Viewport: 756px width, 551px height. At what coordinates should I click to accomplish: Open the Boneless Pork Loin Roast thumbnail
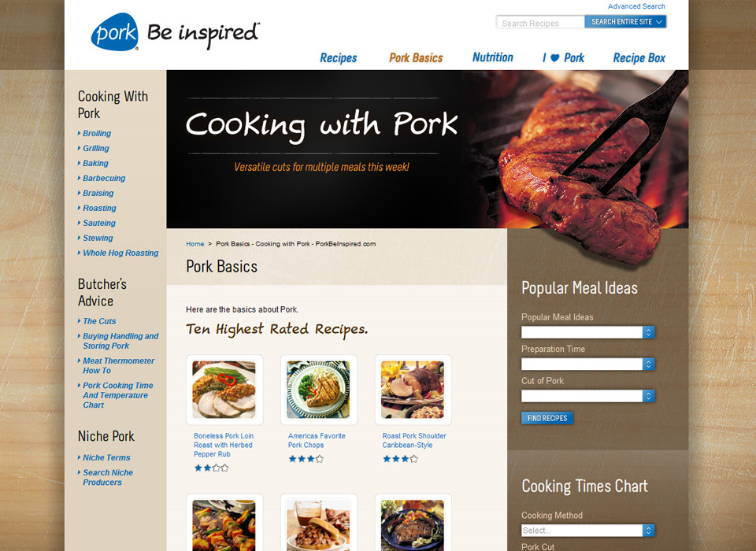click(x=224, y=390)
